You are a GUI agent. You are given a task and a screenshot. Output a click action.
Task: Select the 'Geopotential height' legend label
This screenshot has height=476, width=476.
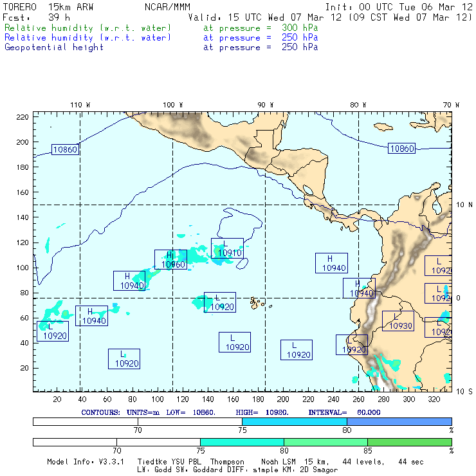pyautogui.click(x=54, y=48)
